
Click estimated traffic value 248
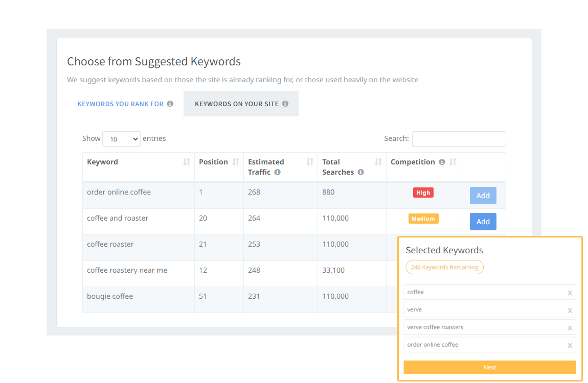[x=254, y=270]
